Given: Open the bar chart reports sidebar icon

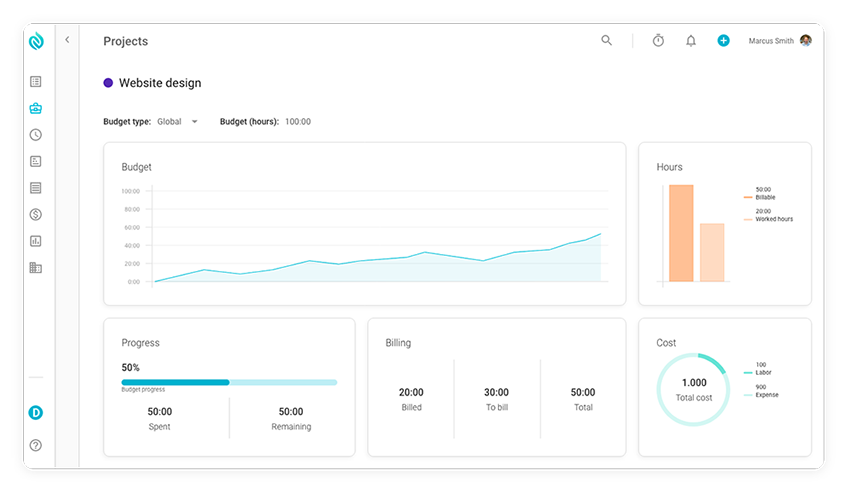Looking at the screenshot, I should tap(36, 241).
